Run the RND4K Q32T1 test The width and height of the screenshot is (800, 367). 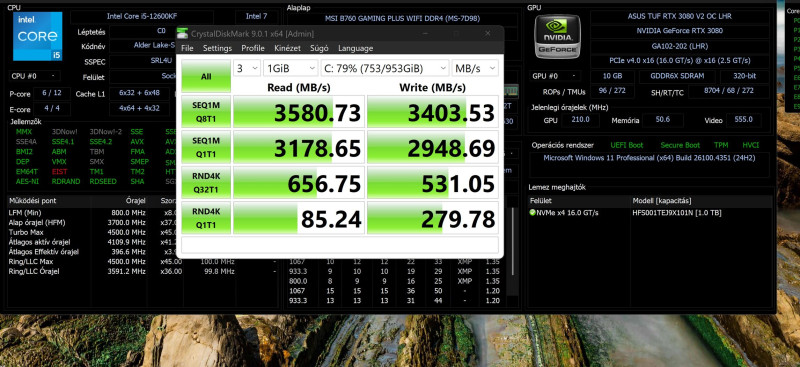coord(206,182)
